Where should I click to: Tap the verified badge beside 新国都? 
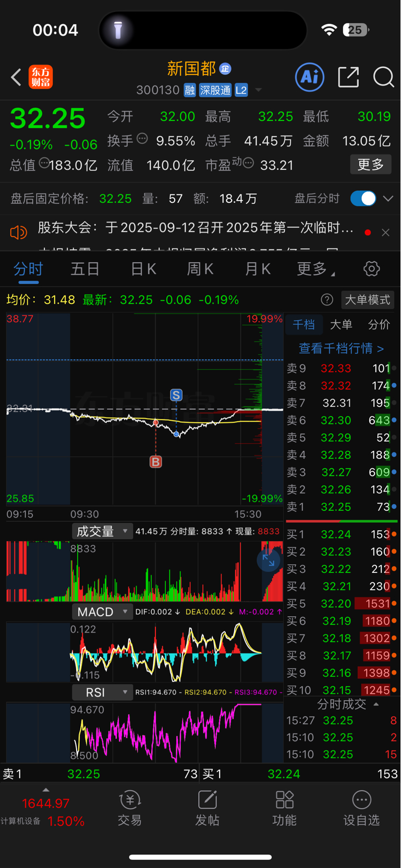click(225, 69)
